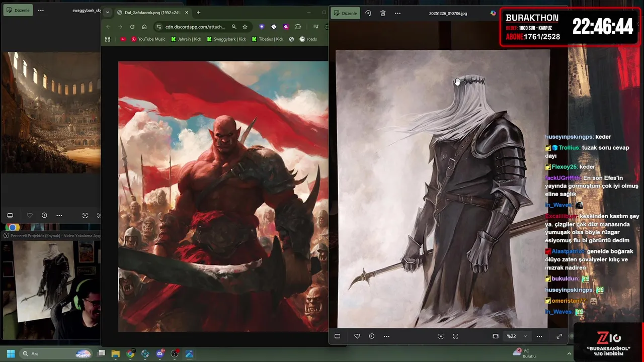The width and height of the screenshot is (644, 362).
Task: Open roads bookmark
Action: coord(308,39)
